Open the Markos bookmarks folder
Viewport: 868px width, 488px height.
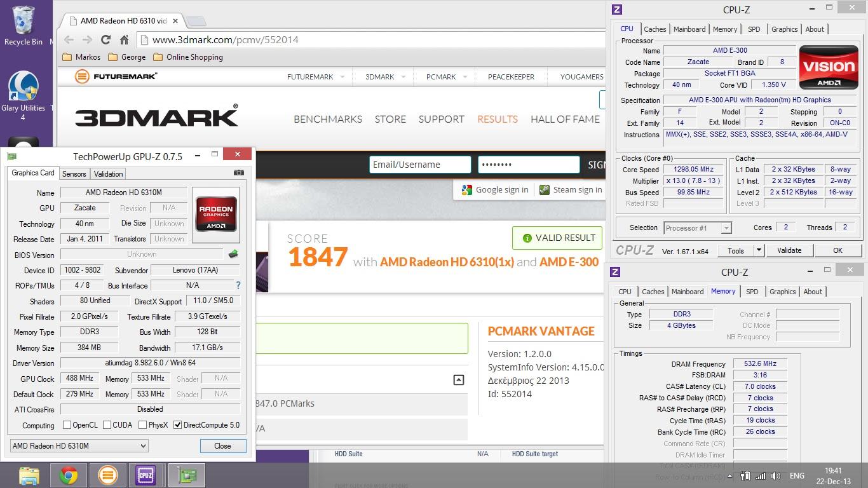pyautogui.click(x=81, y=57)
